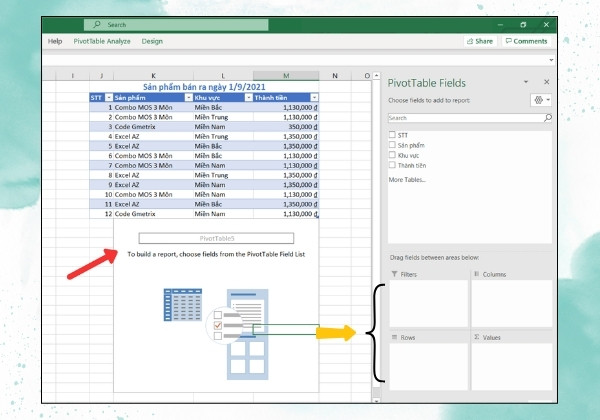Viewport: 600px width, 420px height.
Task: Tick the Thành tiền field checkbox
Action: tap(392, 165)
